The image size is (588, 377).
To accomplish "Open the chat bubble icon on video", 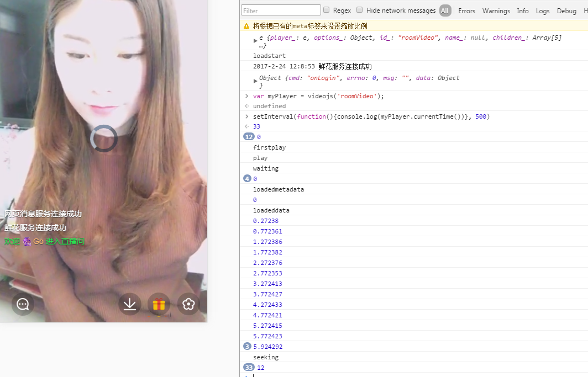I will click(x=23, y=304).
